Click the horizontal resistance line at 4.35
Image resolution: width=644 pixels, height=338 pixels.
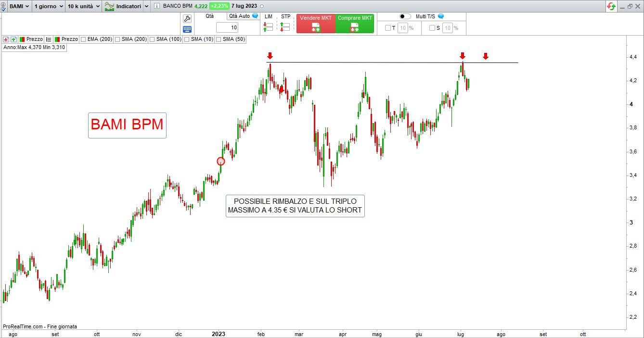(392, 63)
